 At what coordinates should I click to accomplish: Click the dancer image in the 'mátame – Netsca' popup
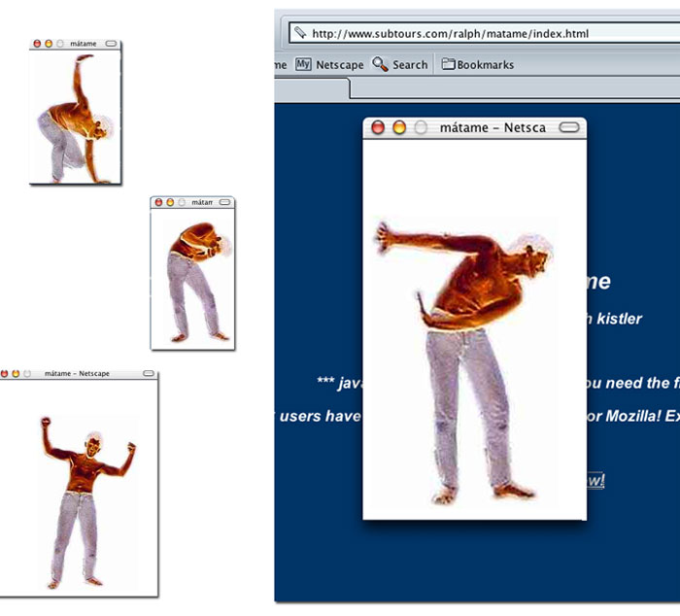coord(465,362)
